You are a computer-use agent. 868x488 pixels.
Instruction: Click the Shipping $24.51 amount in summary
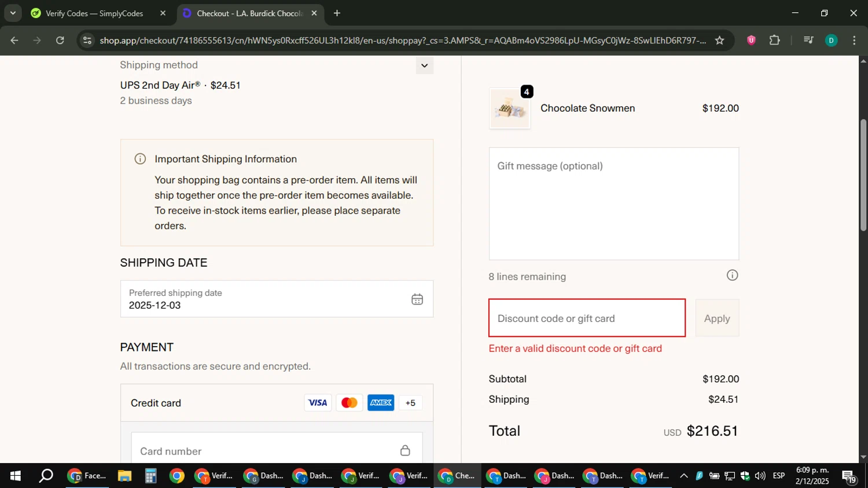(x=723, y=399)
